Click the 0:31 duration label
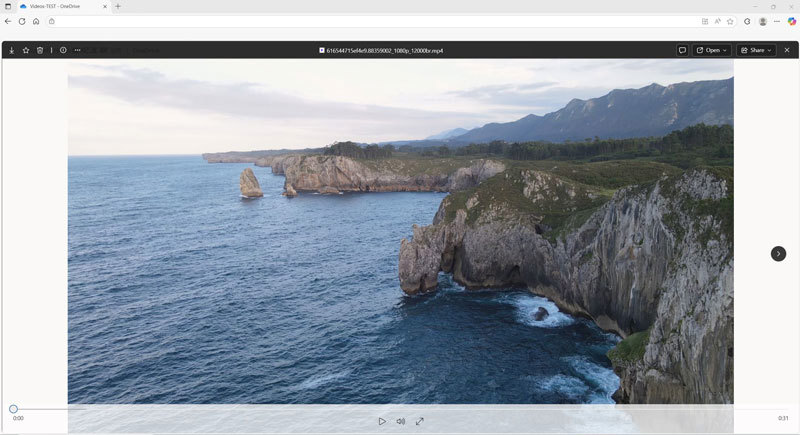The image size is (800, 435). [x=783, y=418]
